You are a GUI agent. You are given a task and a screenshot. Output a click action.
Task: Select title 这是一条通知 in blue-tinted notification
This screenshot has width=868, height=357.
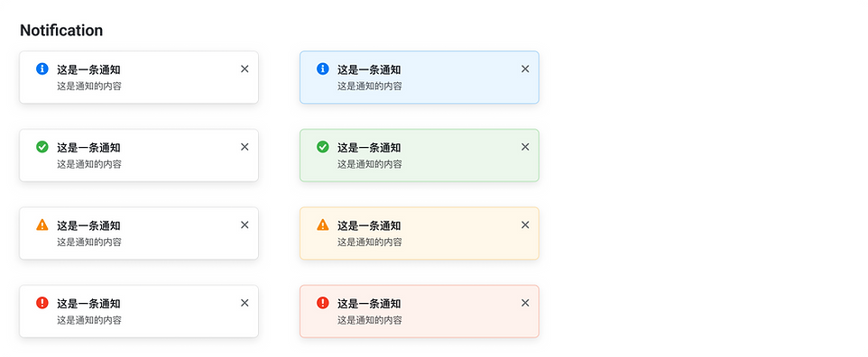point(369,69)
